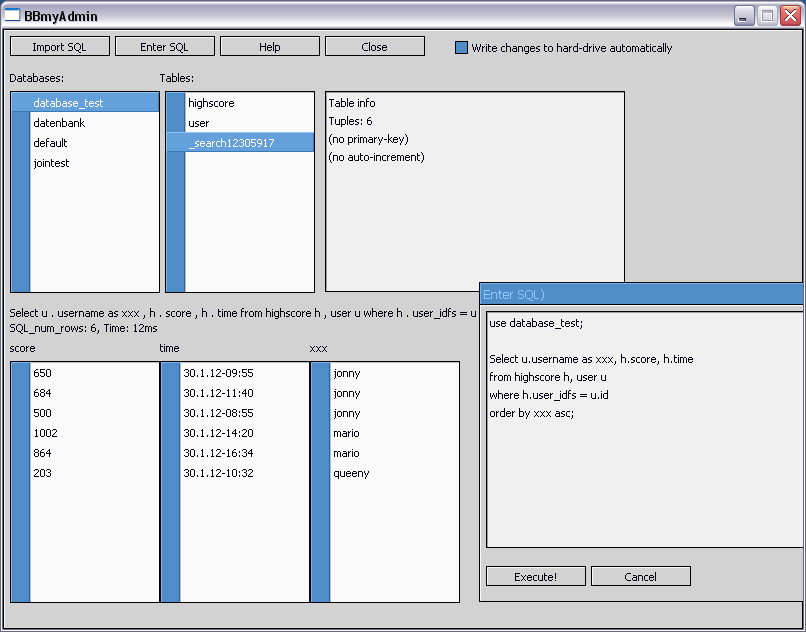Select the user table

(199, 123)
